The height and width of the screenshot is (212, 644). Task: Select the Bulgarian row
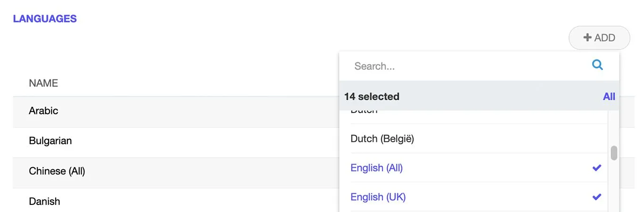pos(50,141)
